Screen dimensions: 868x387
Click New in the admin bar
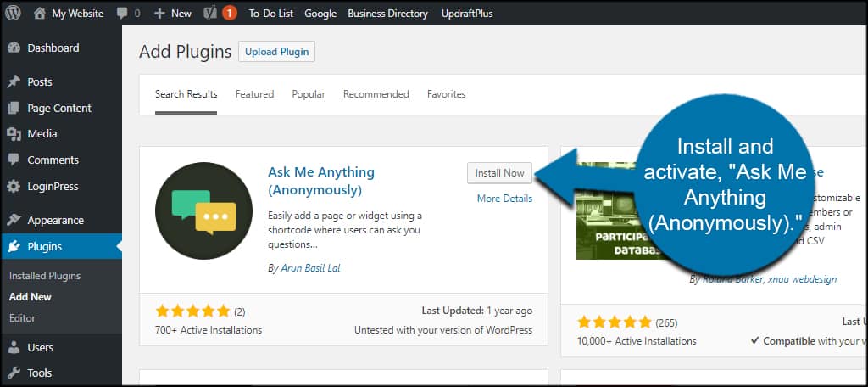[181, 14]
